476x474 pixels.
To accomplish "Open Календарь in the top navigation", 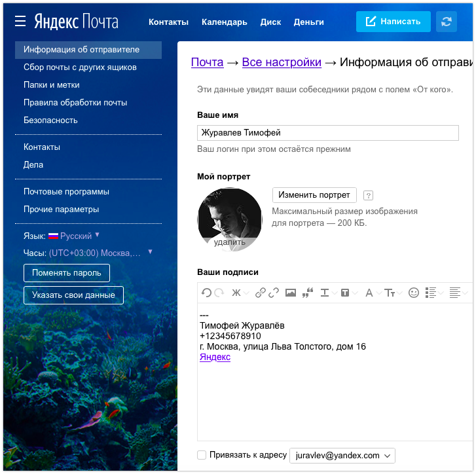I will [x=225, y=22].
